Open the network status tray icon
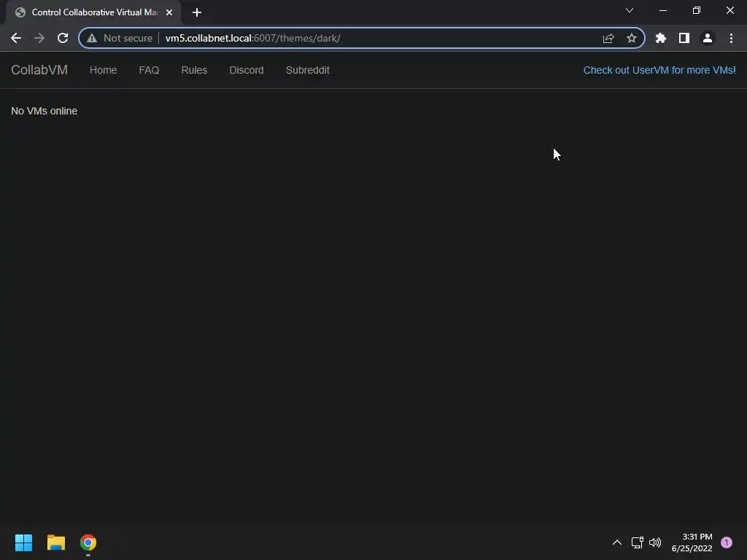Image resolution: width=747 pixels, height=560 pixels. tap(638, 542)
